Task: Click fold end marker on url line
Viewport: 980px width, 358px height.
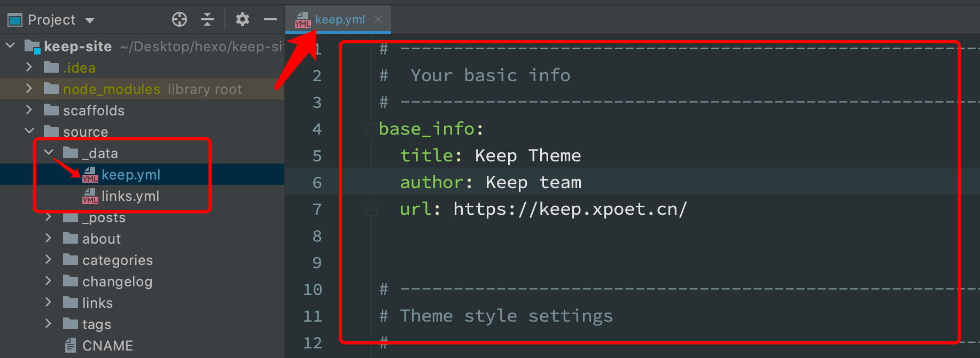Action: point(370,209)
